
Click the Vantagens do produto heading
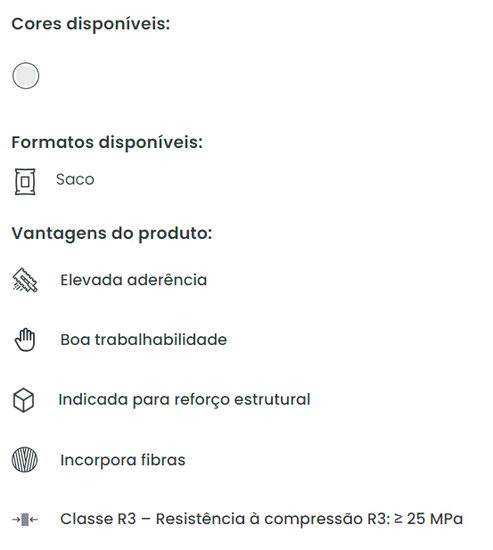(112, 234)
